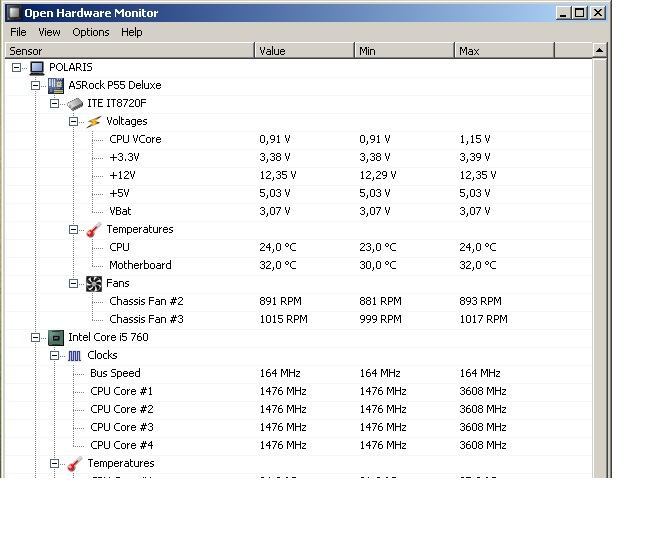
Task: Select the CPU temperature row
Action: tap(299, 248)
